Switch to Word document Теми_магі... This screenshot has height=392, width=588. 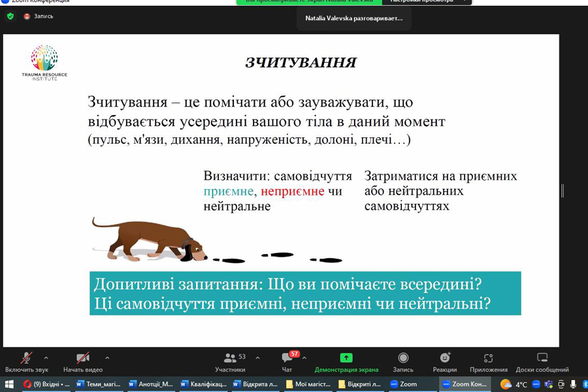(99, 384)
